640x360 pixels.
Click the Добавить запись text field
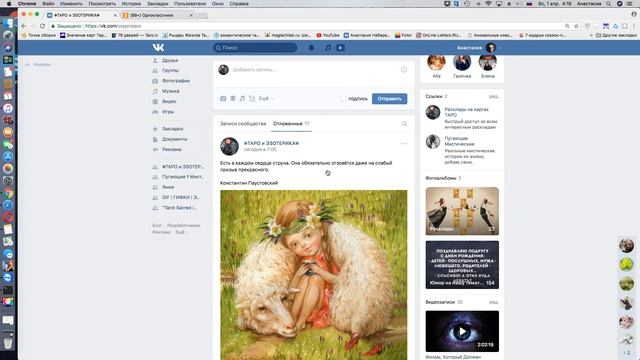point(314,70)
